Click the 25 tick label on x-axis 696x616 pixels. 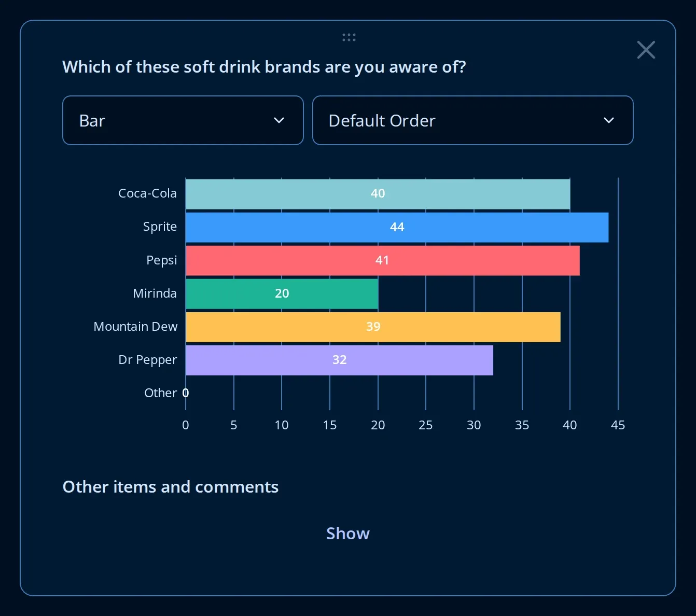click(x=425, y=425)
